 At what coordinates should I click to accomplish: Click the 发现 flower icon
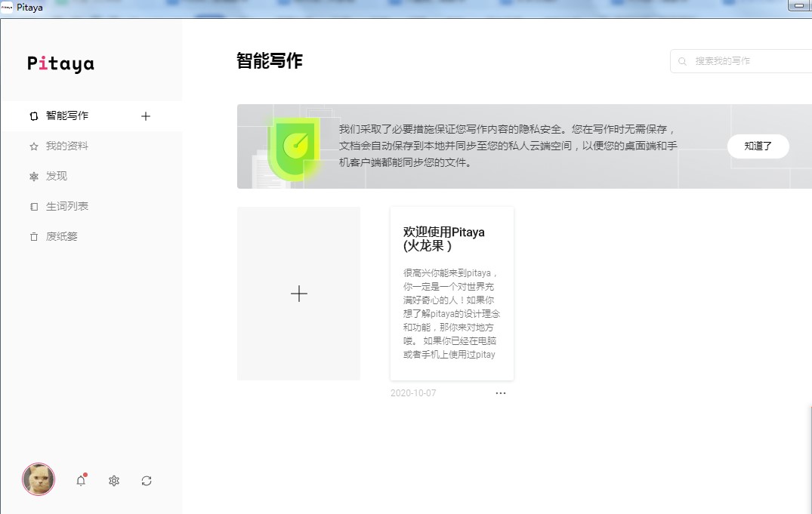tap(34, 177)
